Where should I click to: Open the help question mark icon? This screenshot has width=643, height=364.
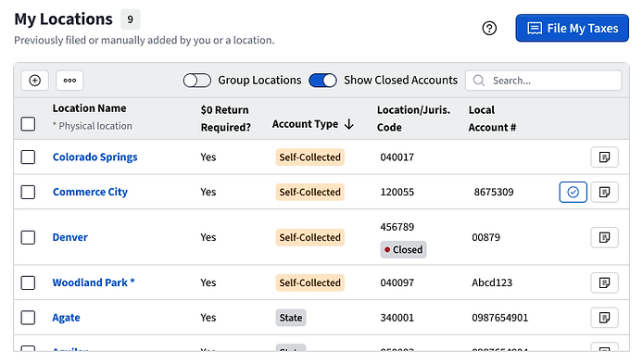(489, 29)
